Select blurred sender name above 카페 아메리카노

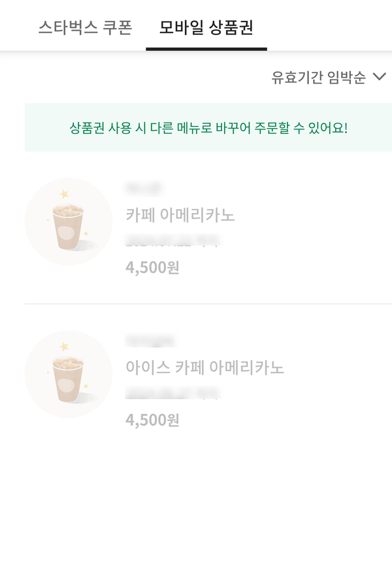coord(143,189)
